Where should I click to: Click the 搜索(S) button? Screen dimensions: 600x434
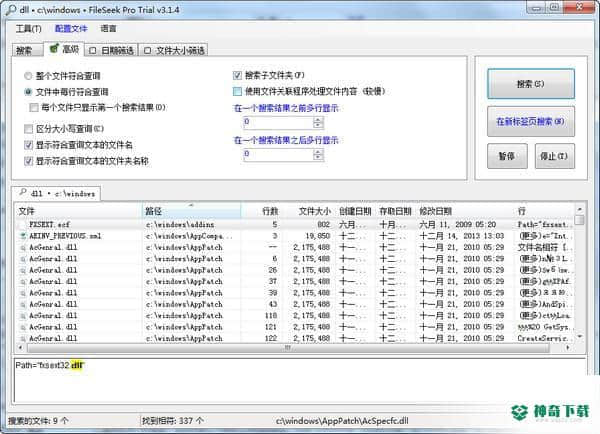(x=531, y=84)
